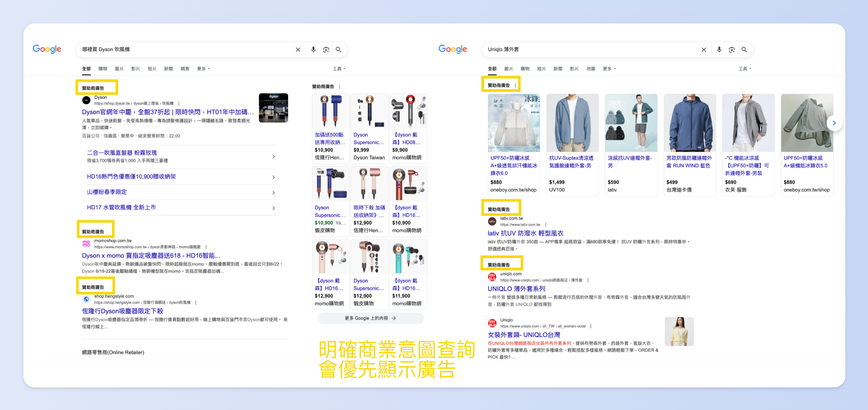Viewport: 868px width, 410px height.
Task: Open the UNIQLO 薄外套系列 ad headline
Action: [516, 289]
